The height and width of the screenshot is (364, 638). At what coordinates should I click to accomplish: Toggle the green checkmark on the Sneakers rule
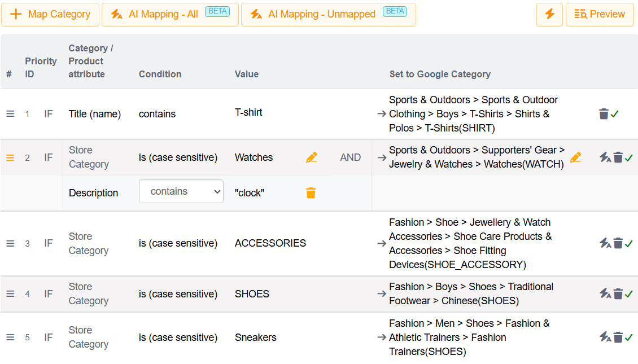[629, 337]
